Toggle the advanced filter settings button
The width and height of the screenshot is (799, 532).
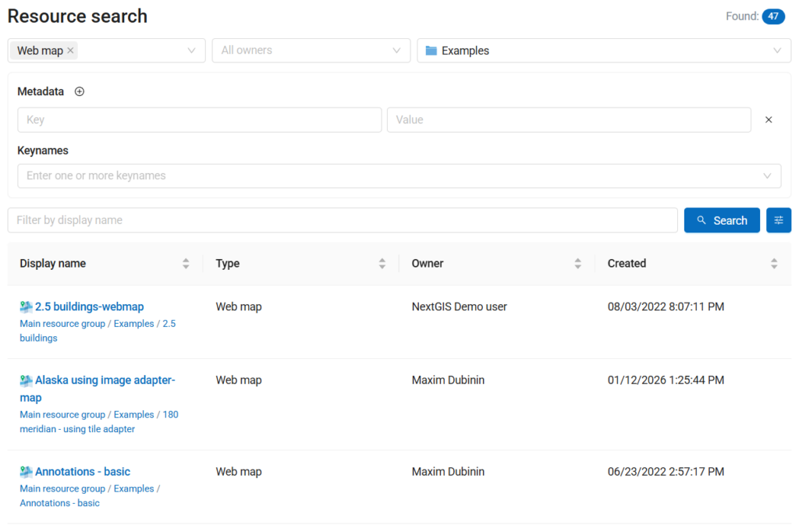coord(778,220)
